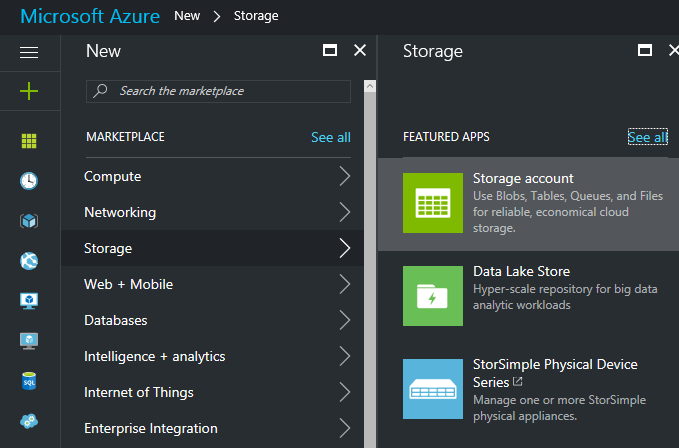The height and width of the screenshot is (448, 679).
Task: Open the SQL databases sidebar icon
Action: click(x=29, y=381)
